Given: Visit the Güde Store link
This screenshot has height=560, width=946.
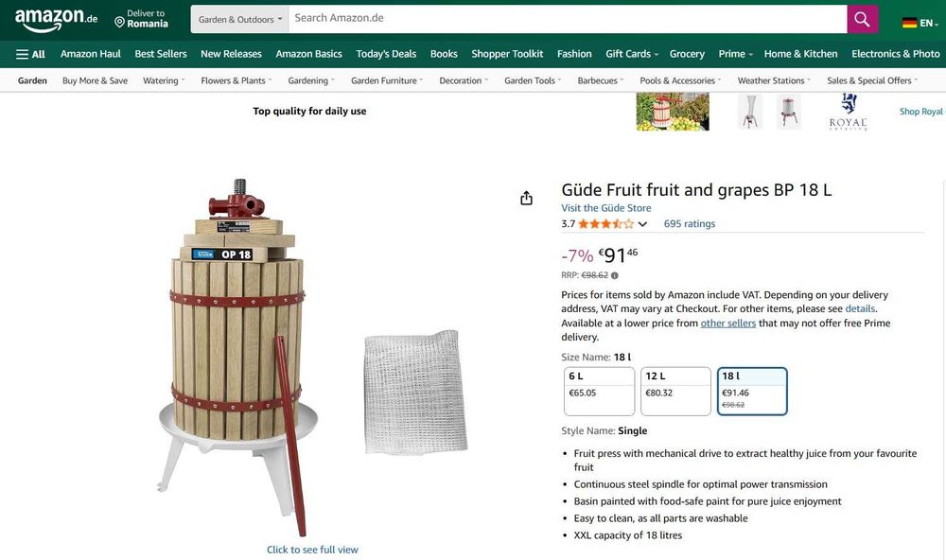Looking at the screenshot, I should point(605,208).
